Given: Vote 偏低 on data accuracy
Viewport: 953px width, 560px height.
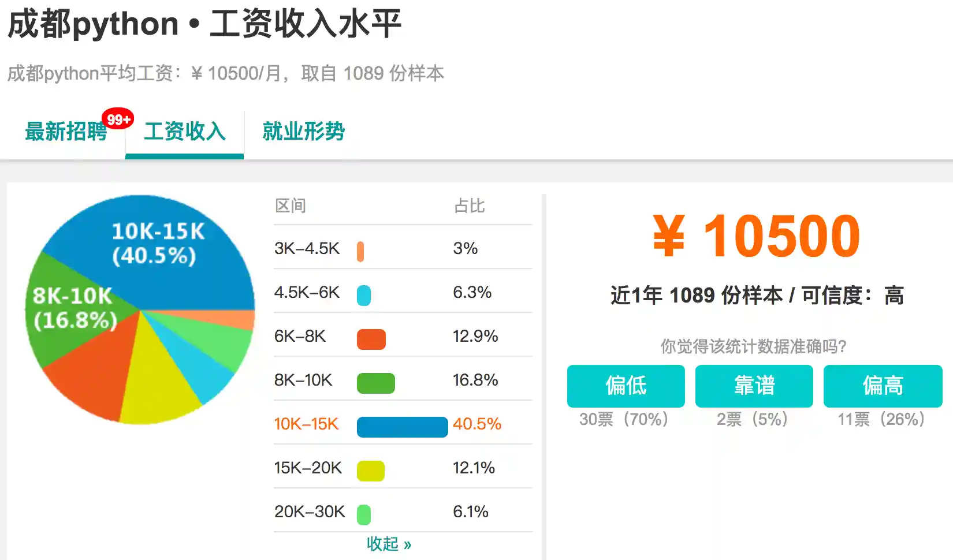Looking at the screenshot, I should (x=626, y=386).
